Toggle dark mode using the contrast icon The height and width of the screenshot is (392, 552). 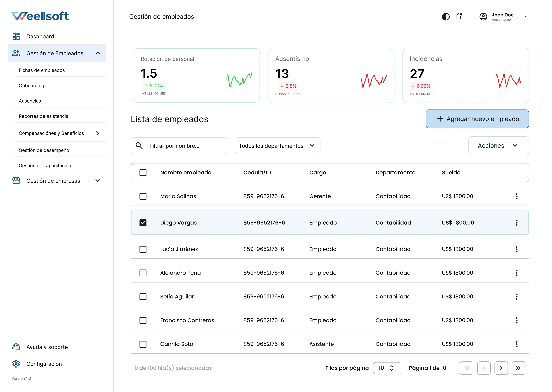click(446, 17)
